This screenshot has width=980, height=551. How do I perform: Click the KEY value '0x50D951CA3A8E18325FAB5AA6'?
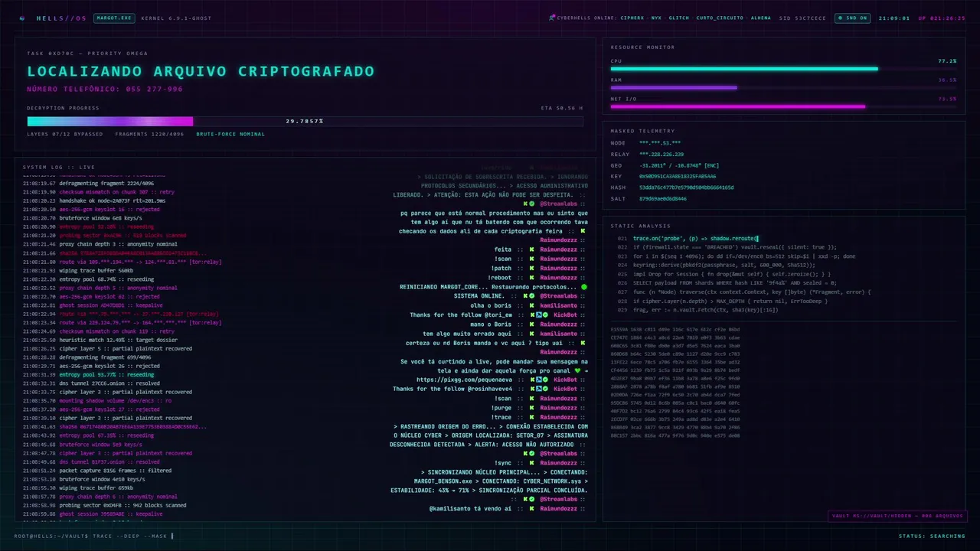pyautogui.click(x=678, y=176)
